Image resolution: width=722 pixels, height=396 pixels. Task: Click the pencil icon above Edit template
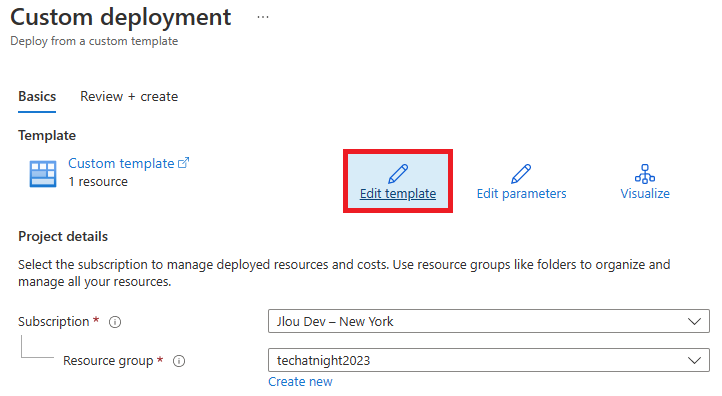pyautogui.click(x=398, y=174)
